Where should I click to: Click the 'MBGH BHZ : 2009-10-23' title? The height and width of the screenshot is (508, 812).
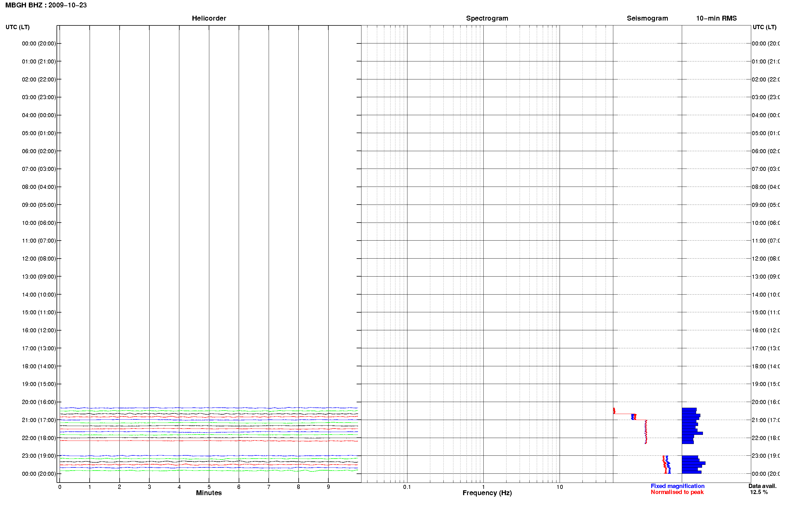[x=46, y=5]
